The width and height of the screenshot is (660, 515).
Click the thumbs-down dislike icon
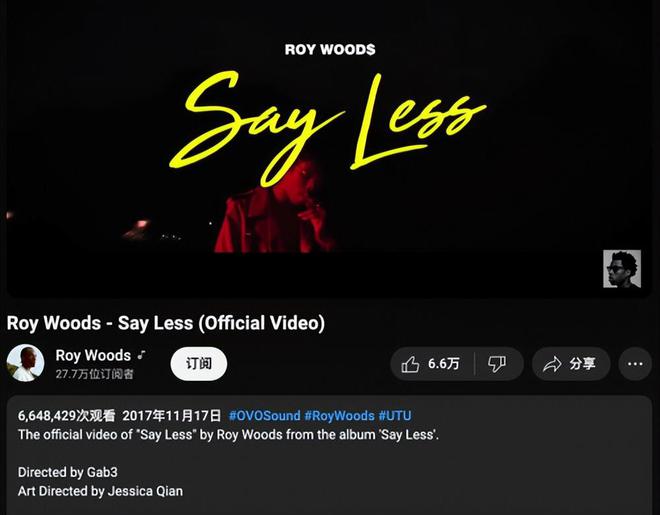pyautogui.click(x=497, y=364)
